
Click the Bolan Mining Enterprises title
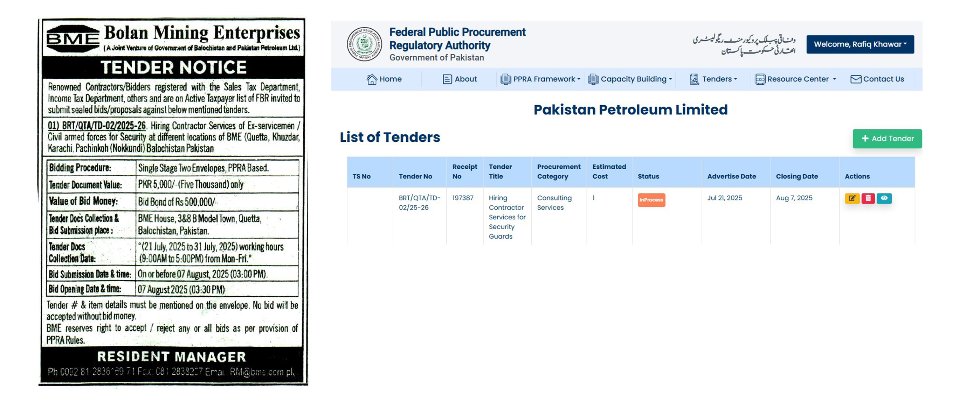(202, 33)
